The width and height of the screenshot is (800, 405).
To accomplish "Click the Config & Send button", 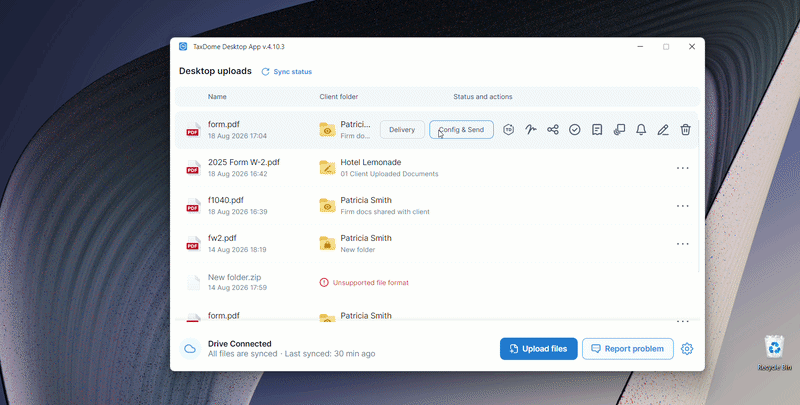I will pos(461,130).
